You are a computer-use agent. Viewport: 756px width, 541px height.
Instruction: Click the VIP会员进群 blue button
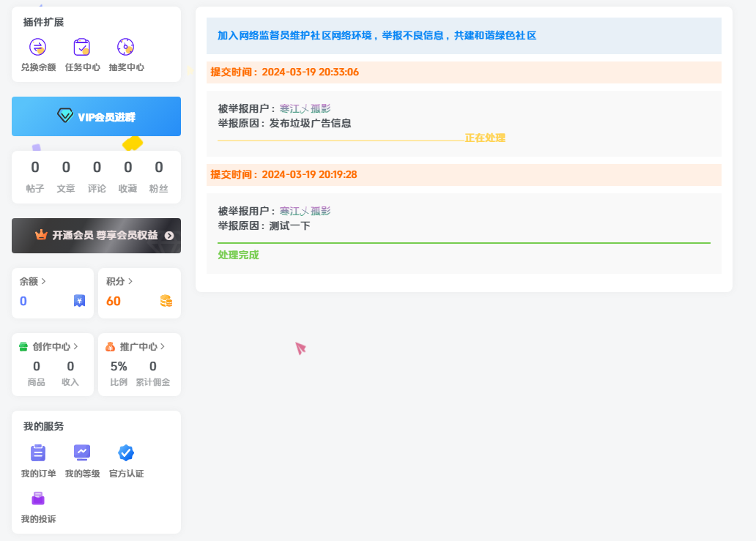[96, 116]
